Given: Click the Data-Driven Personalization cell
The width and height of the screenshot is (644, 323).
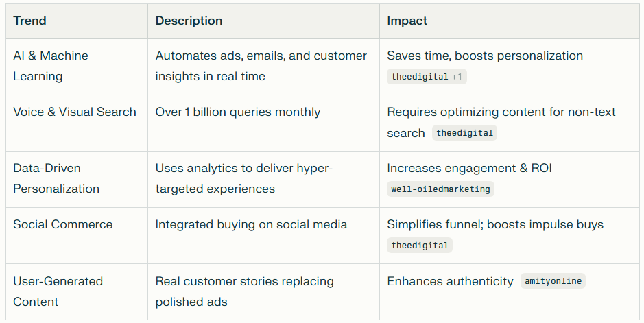Looking at the screenshot, I should pos(56,178).
